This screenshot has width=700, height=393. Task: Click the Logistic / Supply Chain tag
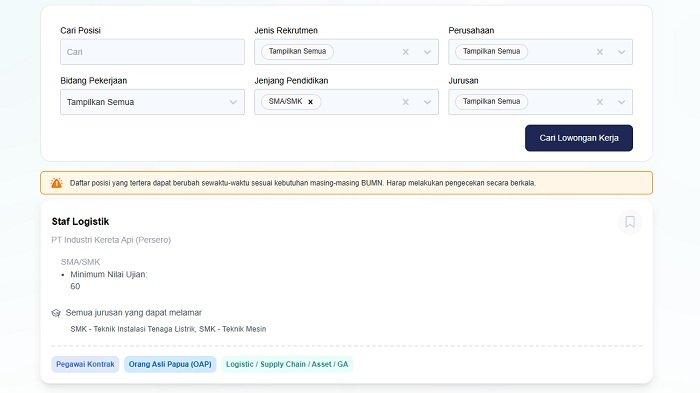tap(287, 364)
